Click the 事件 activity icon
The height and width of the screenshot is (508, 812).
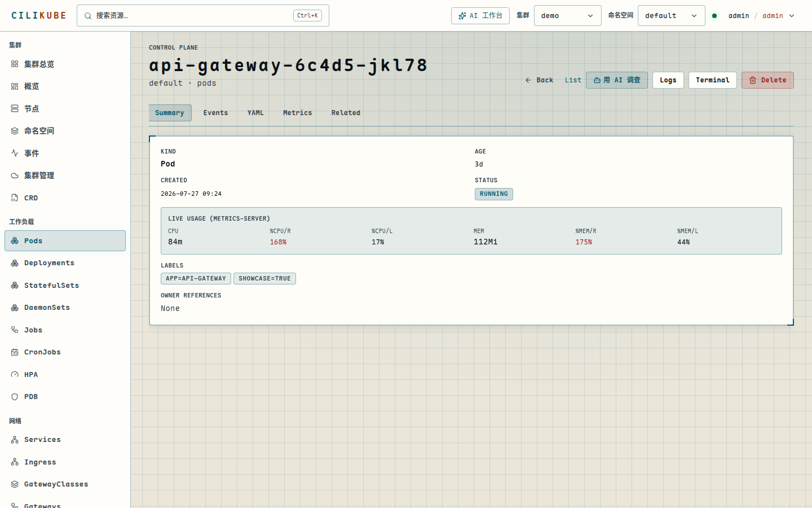pos(15,154)
